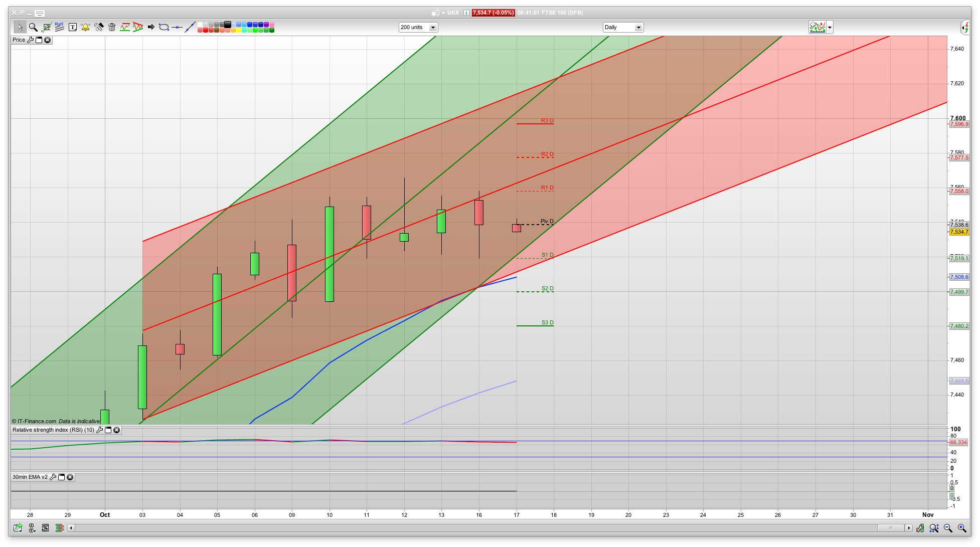Screen dimensions: 980x547
Task: Open the Daily timeframe dropdown
Action: [x=623, y=28]
